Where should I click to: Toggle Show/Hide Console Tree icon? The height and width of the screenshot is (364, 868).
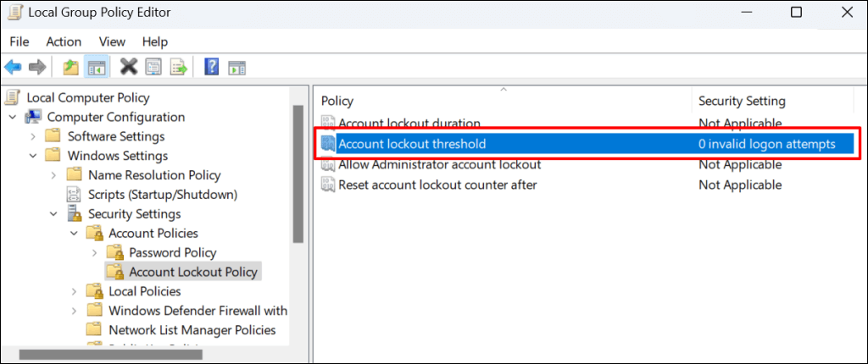pyautogui.click(x=97, y=68)
